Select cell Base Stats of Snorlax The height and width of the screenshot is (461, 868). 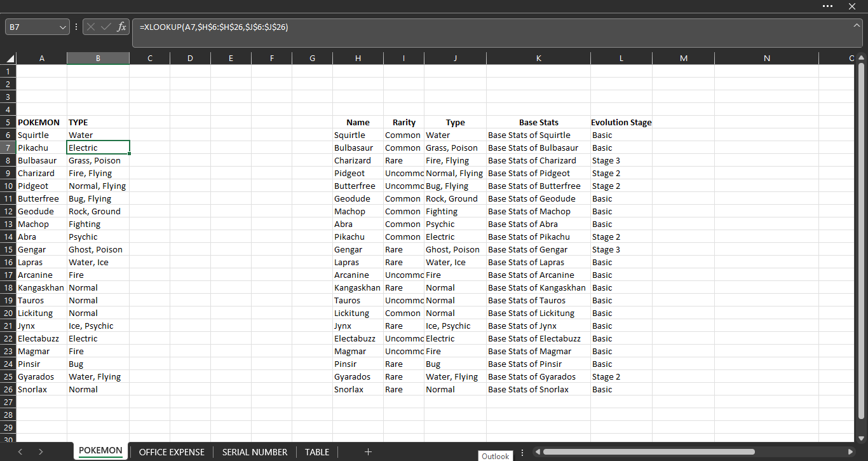[538, 389]
